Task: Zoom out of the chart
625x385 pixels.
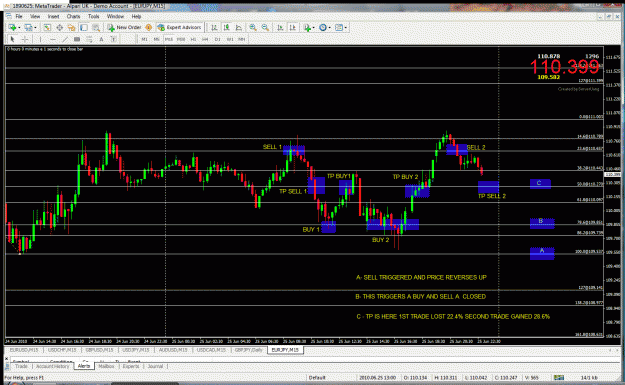Action: tap(265, 28)
